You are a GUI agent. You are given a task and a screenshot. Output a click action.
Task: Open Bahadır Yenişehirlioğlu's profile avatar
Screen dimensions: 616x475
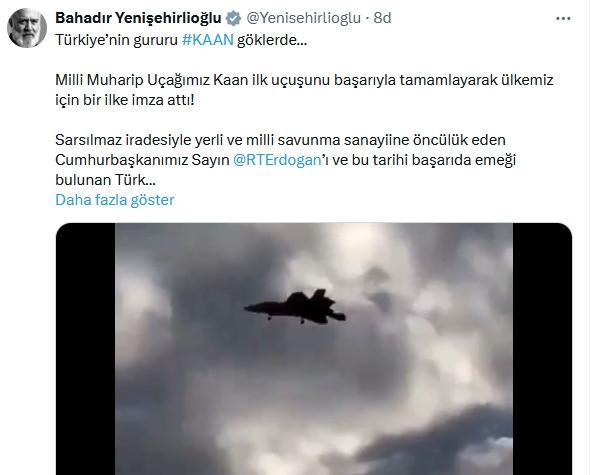tap(27, 28)
